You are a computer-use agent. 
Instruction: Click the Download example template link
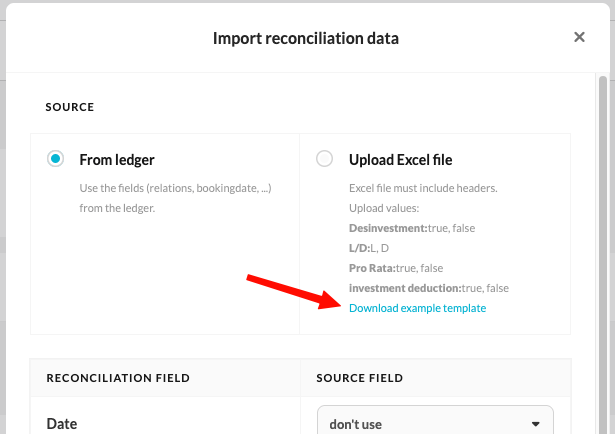(417, 308)
